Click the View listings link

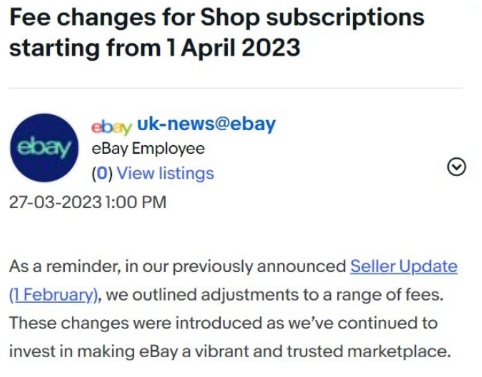pyautogui.click(x=165, y=173)
